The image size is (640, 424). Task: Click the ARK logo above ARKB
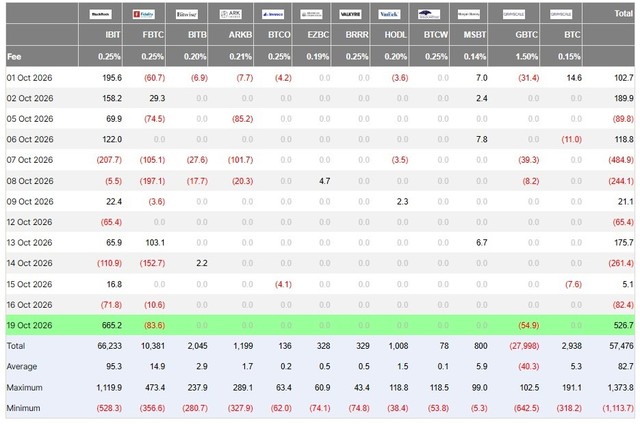(231, 14)
